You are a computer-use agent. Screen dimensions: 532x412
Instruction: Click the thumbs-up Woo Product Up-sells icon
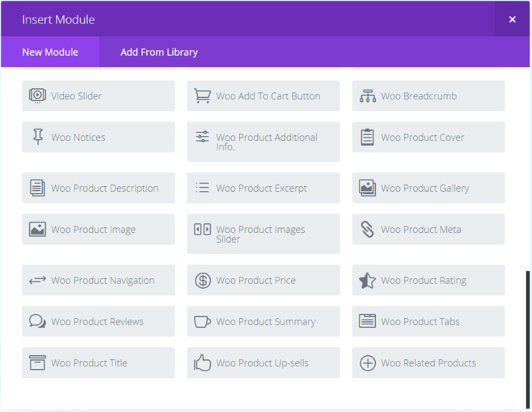[202, 363]
